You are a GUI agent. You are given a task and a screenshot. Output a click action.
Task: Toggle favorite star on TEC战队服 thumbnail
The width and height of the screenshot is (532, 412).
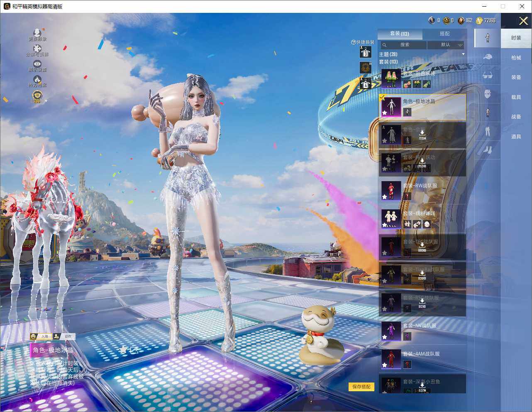(x=385, y=253)
